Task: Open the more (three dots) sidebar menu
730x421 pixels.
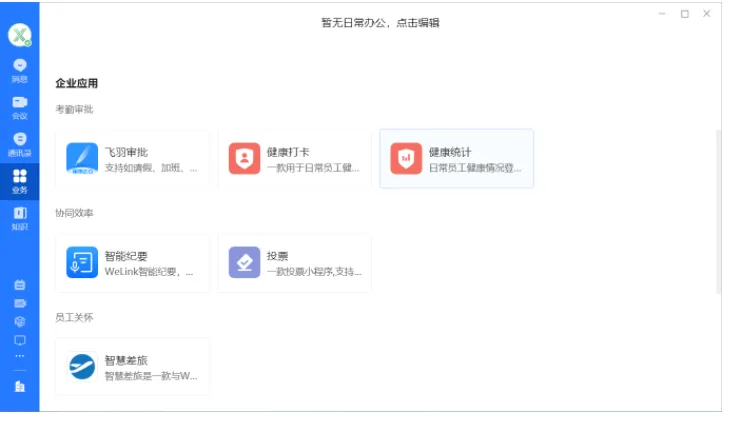Action: [x=20, y=356]
